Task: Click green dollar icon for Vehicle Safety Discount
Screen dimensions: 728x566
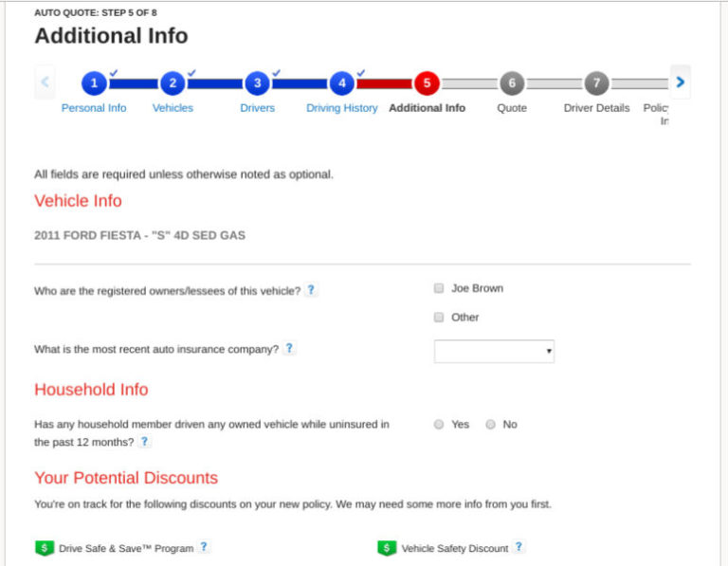Action: pos(386,548)
